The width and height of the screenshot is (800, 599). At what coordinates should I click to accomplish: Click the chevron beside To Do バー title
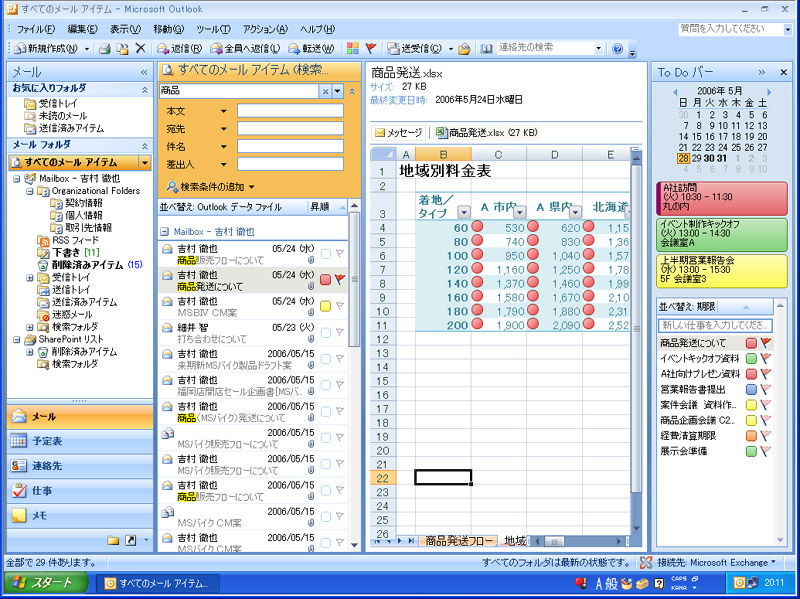point(762,72)
